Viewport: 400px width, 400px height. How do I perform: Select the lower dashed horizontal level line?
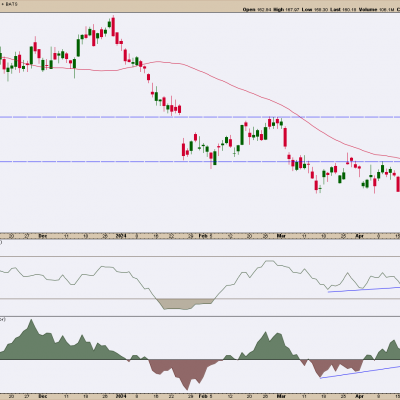pos(200,162)
